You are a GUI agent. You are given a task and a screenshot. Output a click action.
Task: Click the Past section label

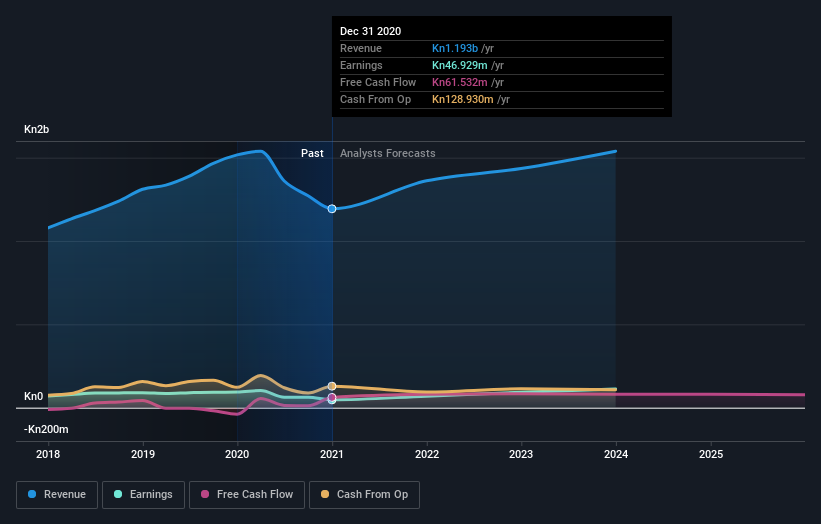click(x=312, y=153)
